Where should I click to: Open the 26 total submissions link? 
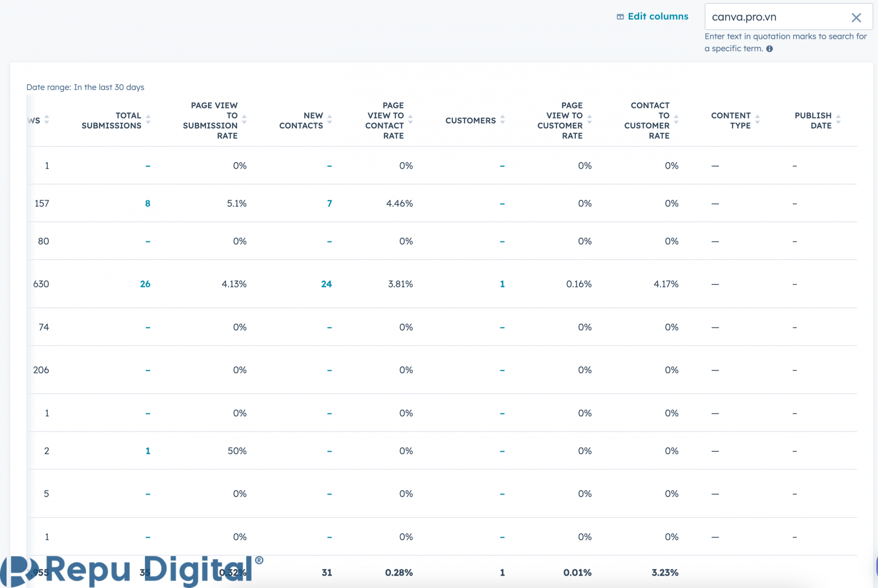[x=145, y=284]
